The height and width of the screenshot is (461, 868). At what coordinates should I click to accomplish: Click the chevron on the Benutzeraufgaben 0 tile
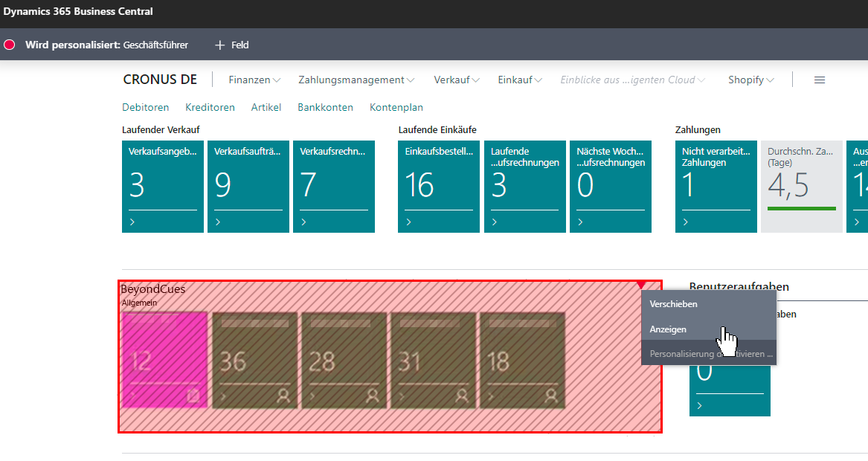pyautogui.click(x=699, y=405)
